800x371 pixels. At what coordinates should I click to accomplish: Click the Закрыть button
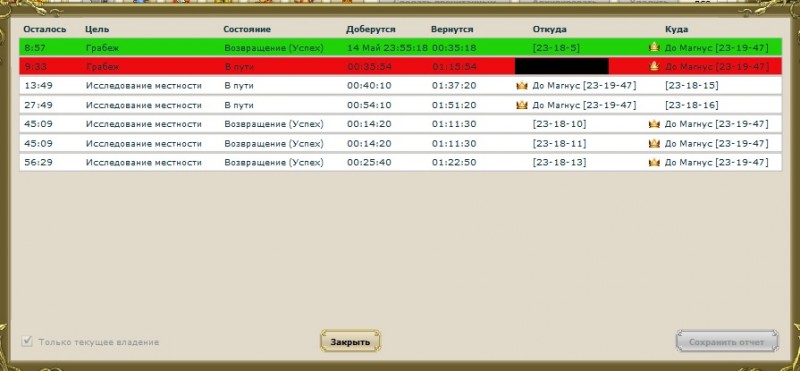point(351,341)
